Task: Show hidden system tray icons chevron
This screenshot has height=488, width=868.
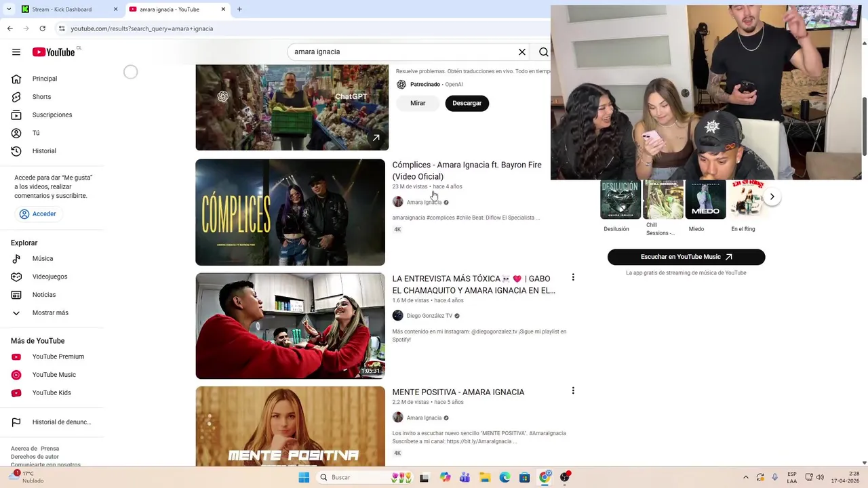Action: point(746,477)
